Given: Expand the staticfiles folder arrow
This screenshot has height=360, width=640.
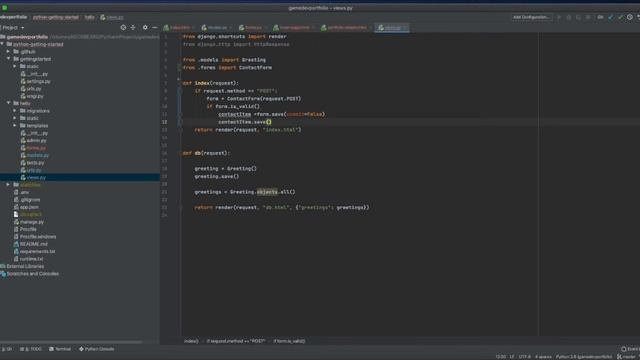Looking at the screenshot, I should click(8, 184).
